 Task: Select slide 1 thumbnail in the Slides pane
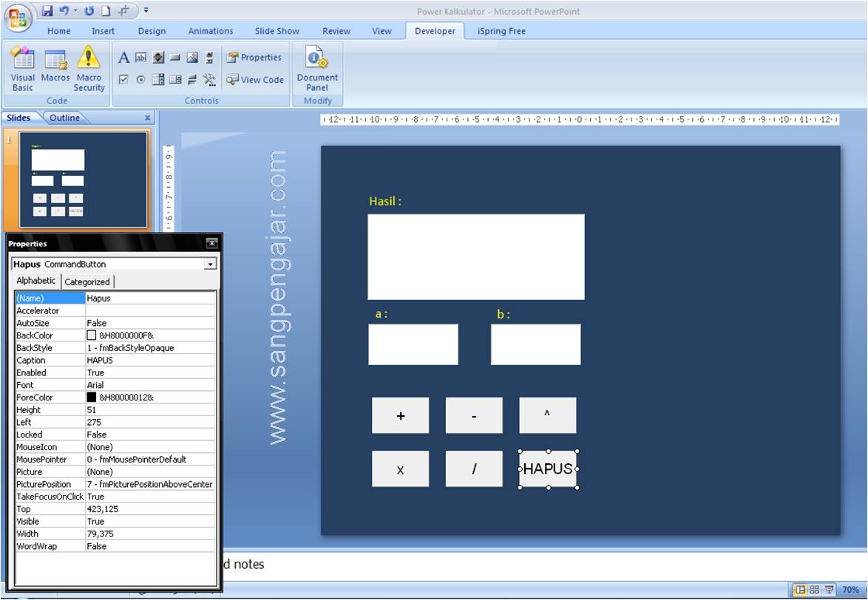[81, 181]
